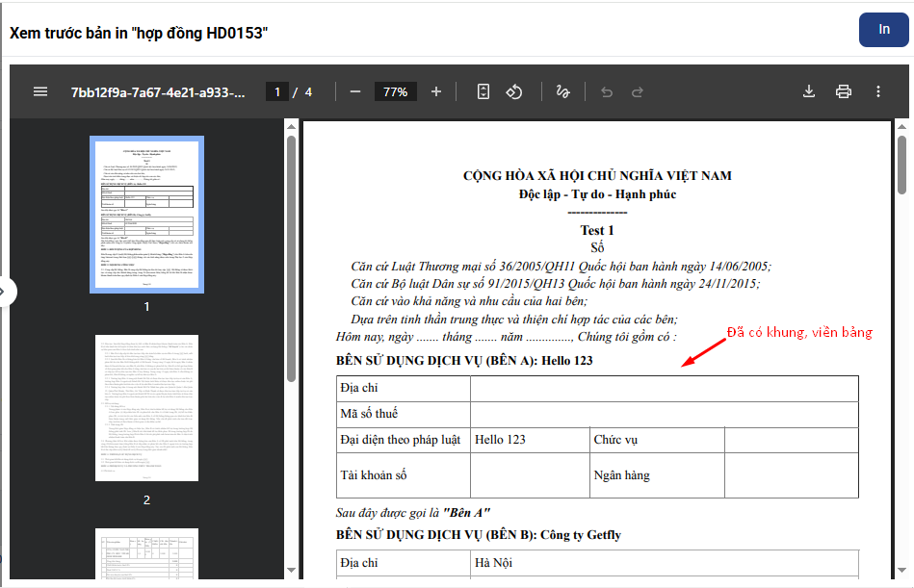The image size is (914, 588).
Task: Click the fit to page icon
Action: tap(483, 91)
